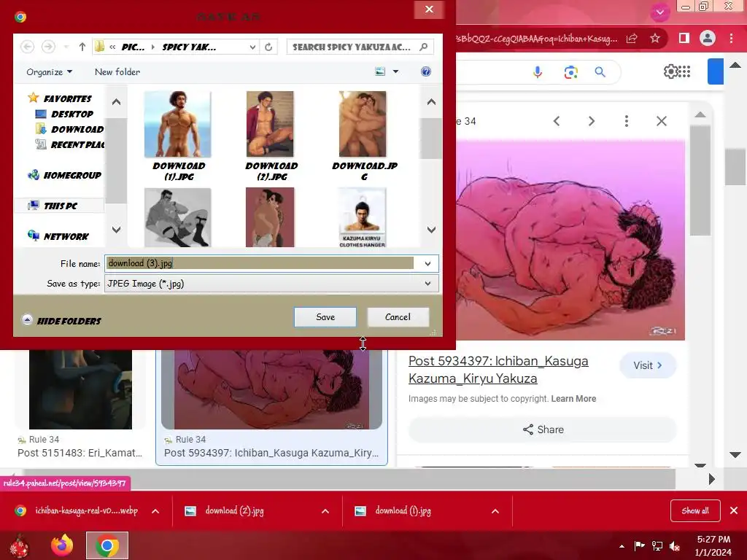Open volume control in system tray

coord(675,545)
